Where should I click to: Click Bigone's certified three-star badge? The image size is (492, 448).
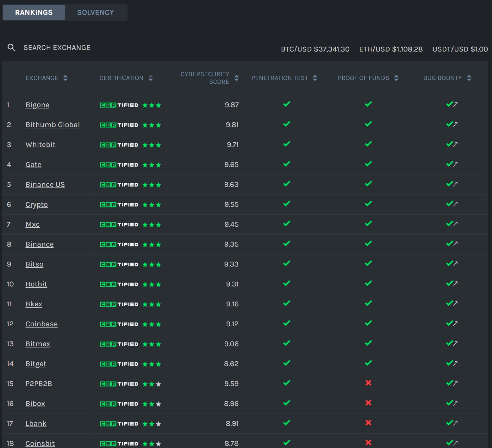(x=130, y=105)
